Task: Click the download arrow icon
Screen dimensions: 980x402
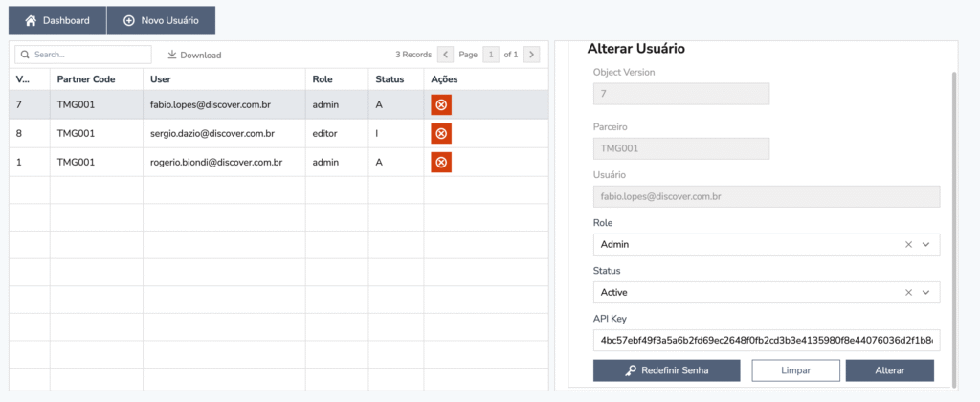Action: [172, 55]
